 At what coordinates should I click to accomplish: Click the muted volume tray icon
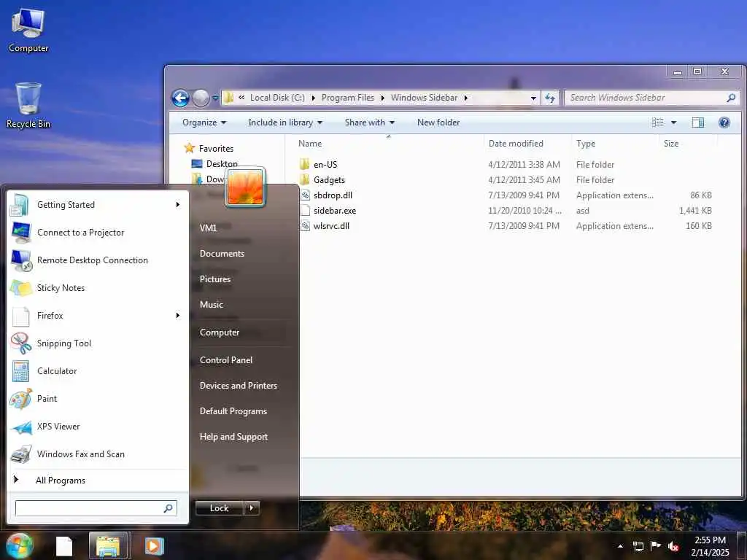673,546
